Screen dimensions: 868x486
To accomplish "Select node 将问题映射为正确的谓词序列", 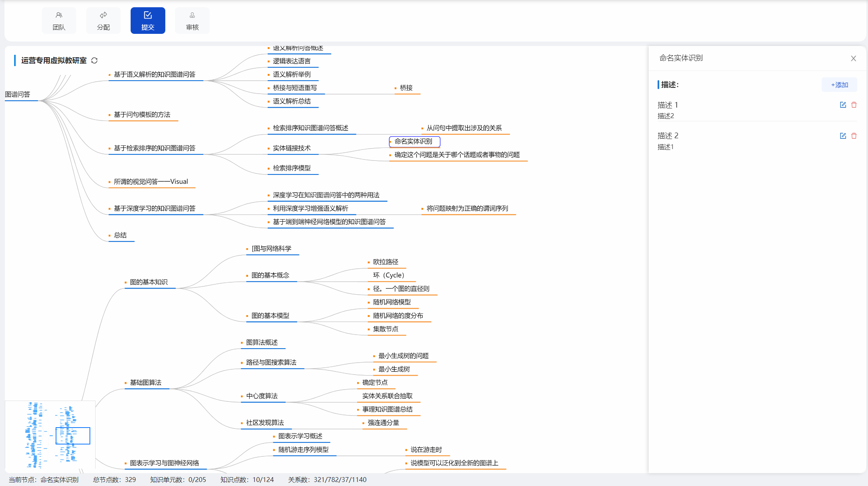I will (x=467, y=208).
